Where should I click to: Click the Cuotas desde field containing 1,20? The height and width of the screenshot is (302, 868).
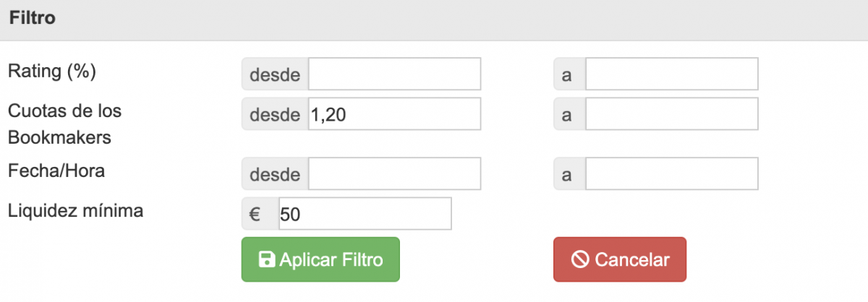click(x=394, y=115)
